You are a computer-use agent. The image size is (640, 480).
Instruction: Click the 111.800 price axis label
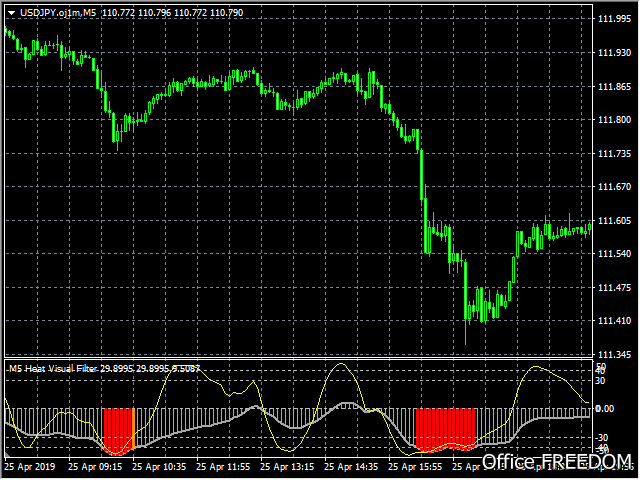[614, 120]
